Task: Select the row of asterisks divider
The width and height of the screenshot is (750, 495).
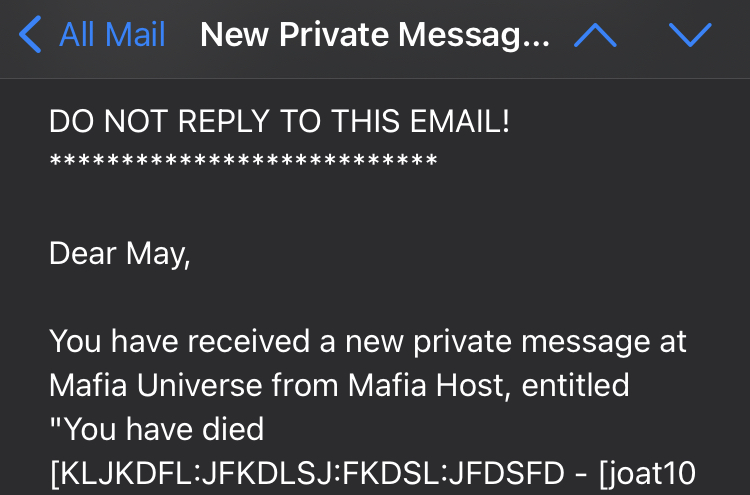Action: pos(243,161)
